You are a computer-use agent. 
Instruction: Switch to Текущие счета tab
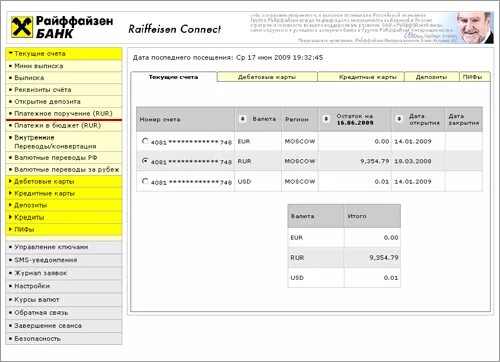click(x=174, y=77)
